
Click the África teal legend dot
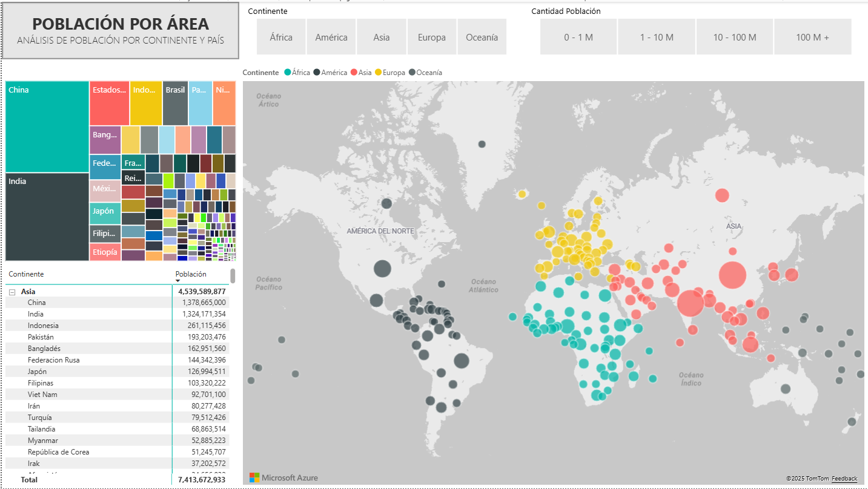pos(287,73)
